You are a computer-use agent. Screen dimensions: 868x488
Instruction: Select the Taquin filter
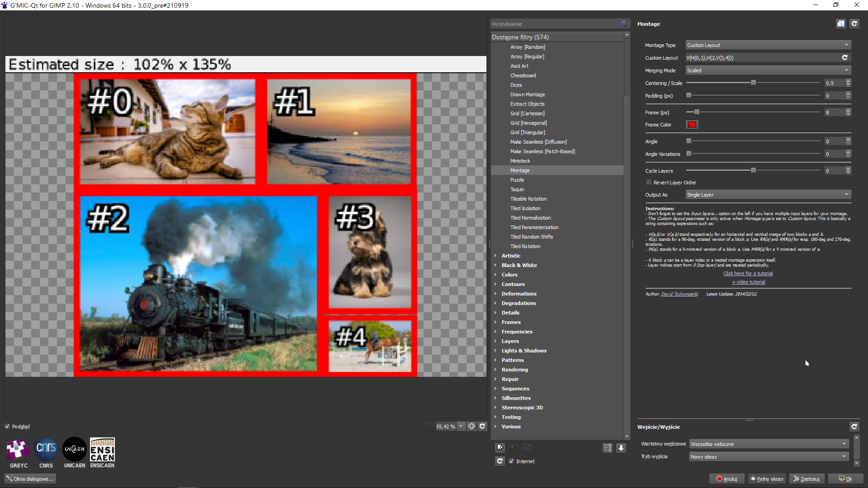(517, 189)
